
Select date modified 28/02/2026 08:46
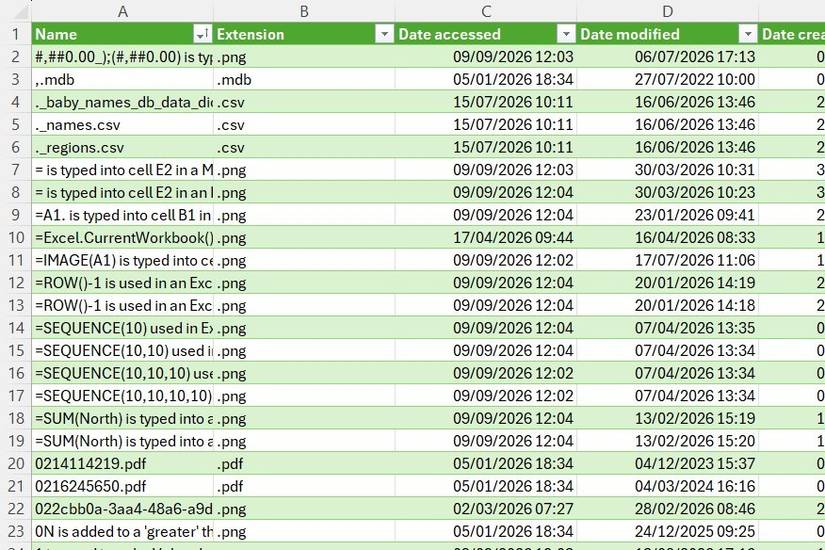tap(667, 509)
